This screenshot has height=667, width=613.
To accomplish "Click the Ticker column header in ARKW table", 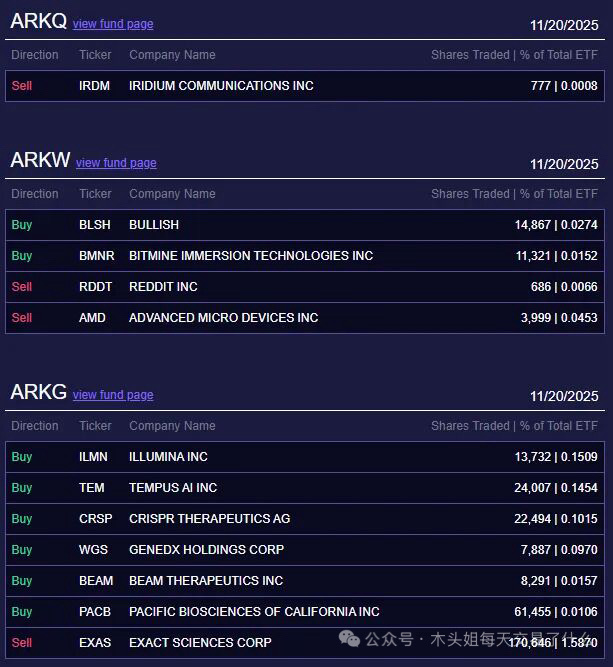I will coord(95,194).
